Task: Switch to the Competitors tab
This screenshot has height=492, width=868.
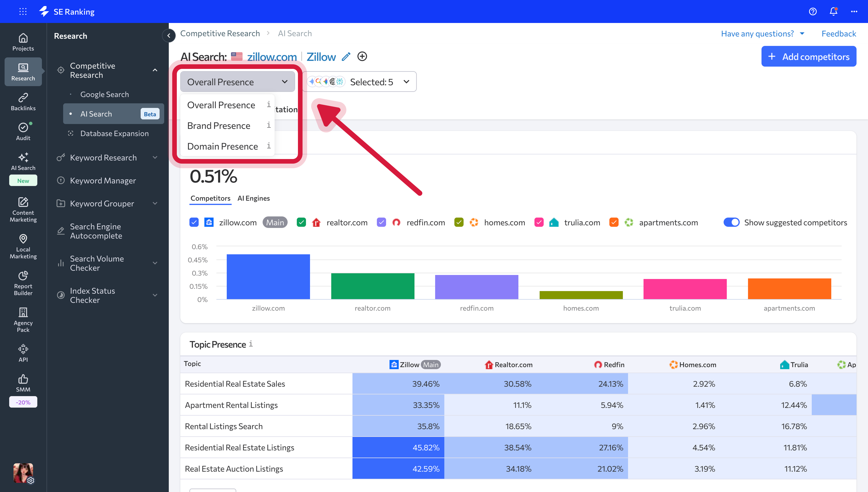Action: pos(210,198)
